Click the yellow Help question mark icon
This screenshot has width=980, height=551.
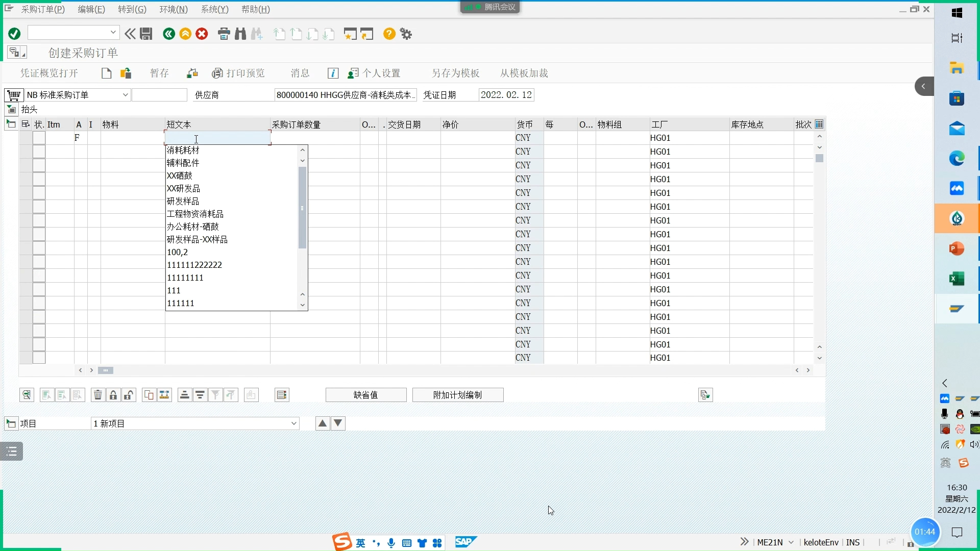click(x=389, y=34)
